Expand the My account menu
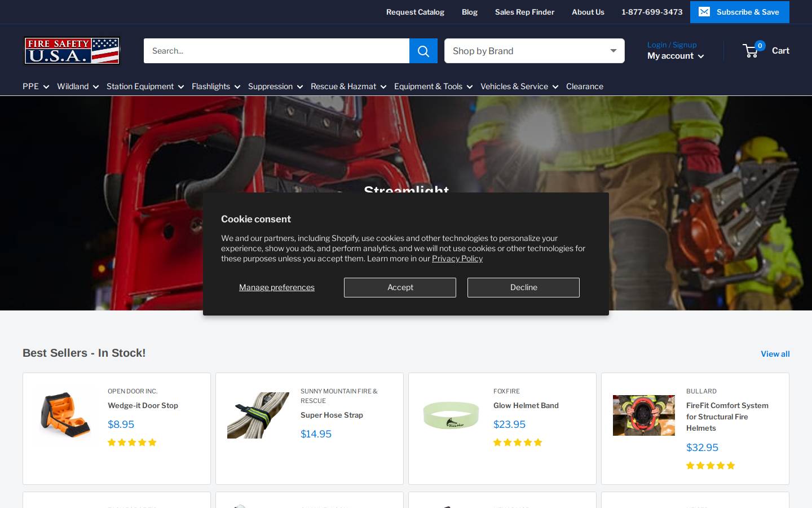The width and height of the screenshot is (812, 508). 676,56
